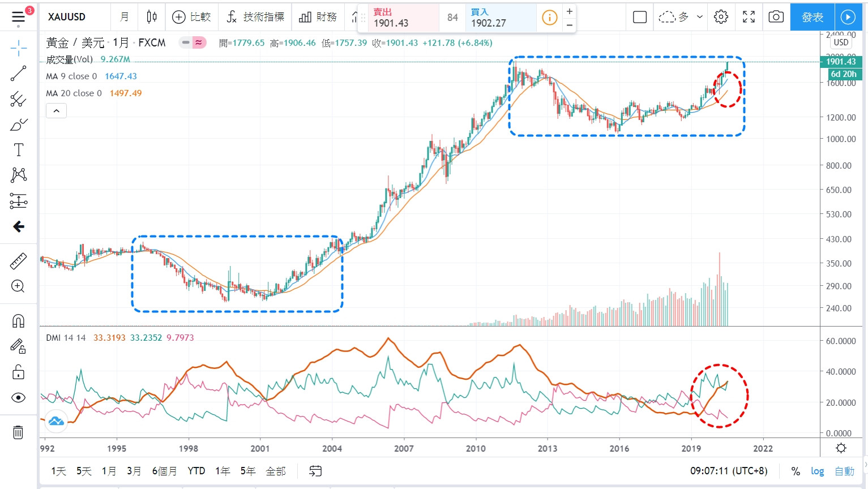This screenshot has height=489, width=868.
Task: Open the technical indicators menu
Action: (x=255, y=17)
